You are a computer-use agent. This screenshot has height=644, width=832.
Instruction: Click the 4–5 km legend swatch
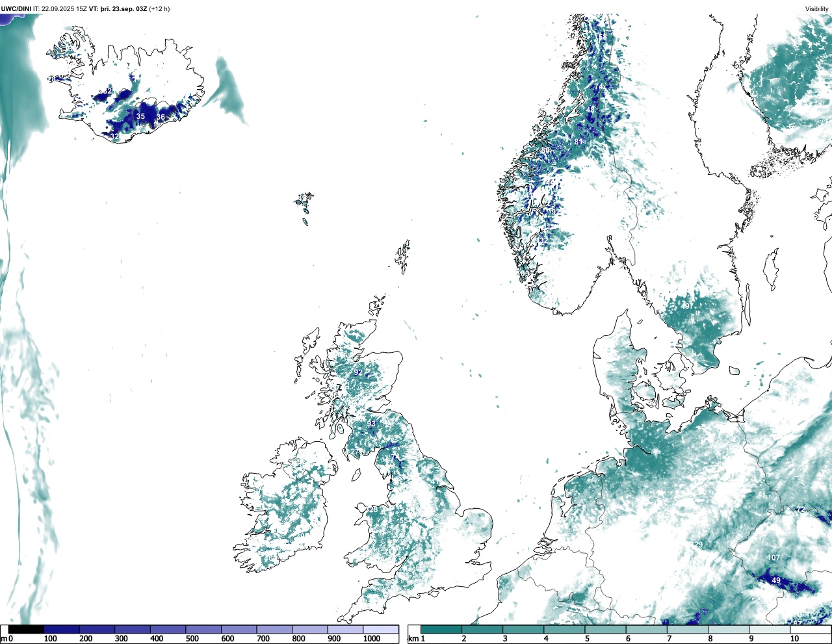(x=564, y=630)
